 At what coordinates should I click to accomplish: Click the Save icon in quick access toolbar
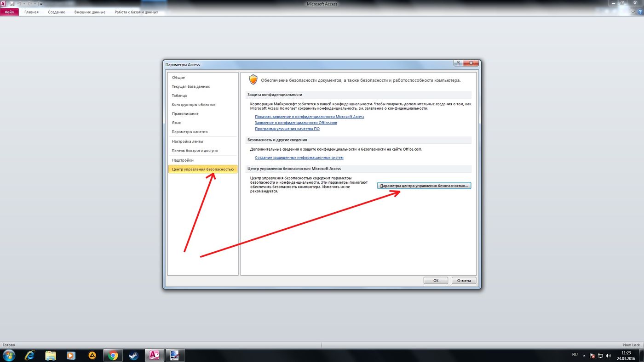pyautogui.click(x=11, y=4)
